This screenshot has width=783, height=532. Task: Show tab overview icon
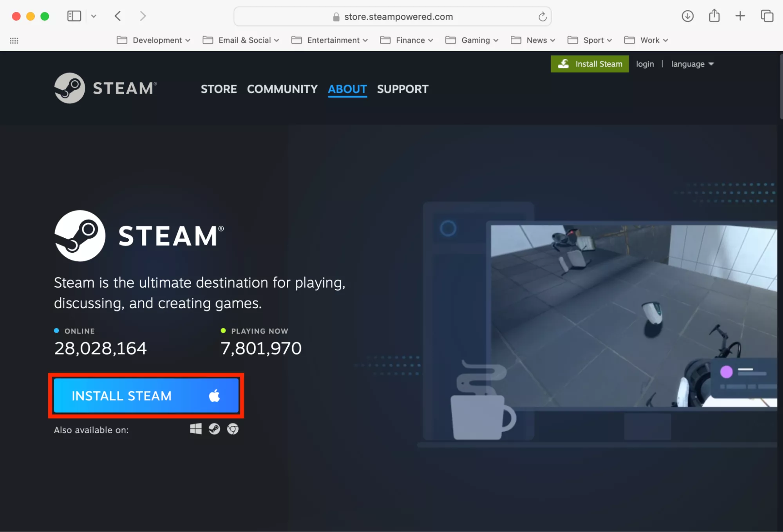(x=767, y=16)
